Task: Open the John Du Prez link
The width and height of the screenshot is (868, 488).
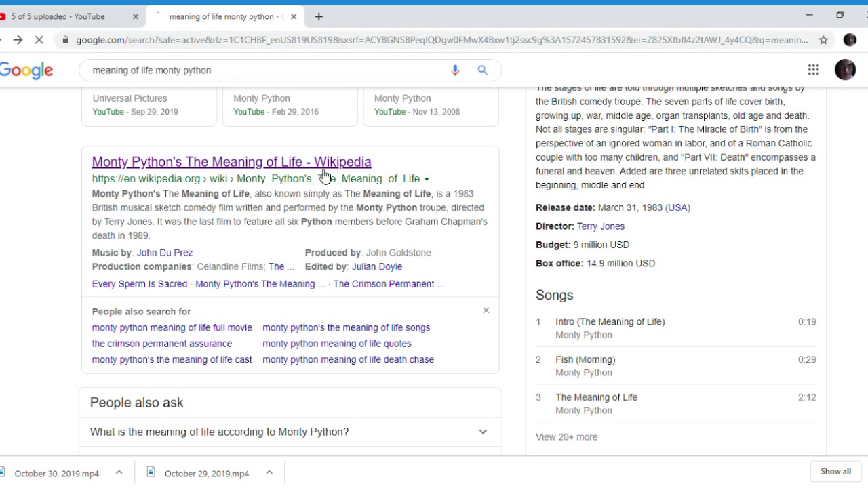Action: pos(165,253)
